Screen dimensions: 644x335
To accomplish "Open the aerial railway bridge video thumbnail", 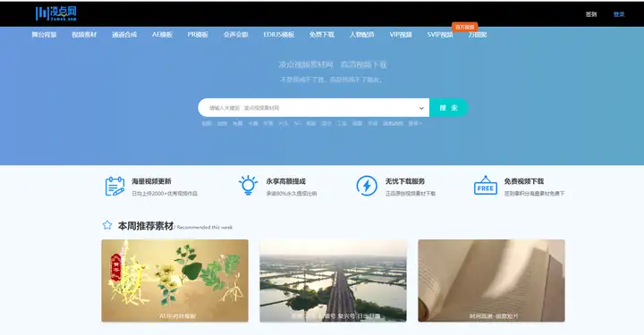I will (333, 281).
